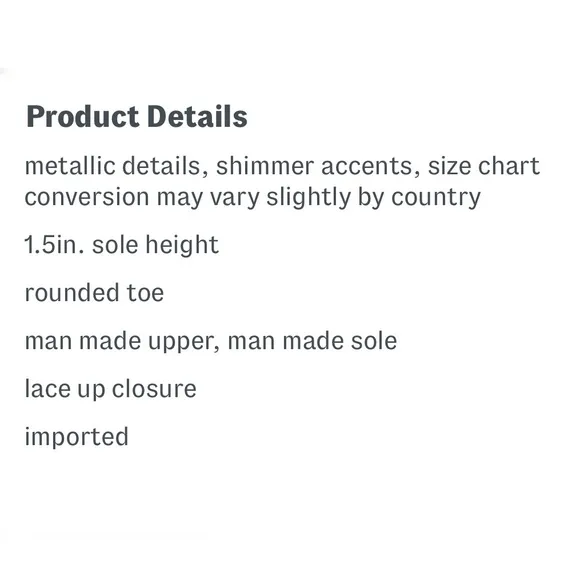Click the 'man made upper' text

[x=119, y=341]
